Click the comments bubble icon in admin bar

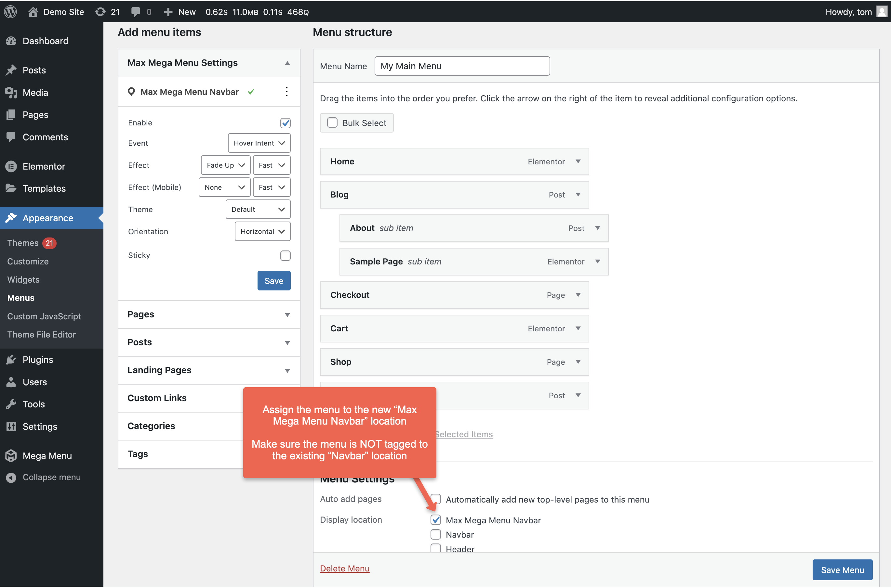tap(136, 12)
